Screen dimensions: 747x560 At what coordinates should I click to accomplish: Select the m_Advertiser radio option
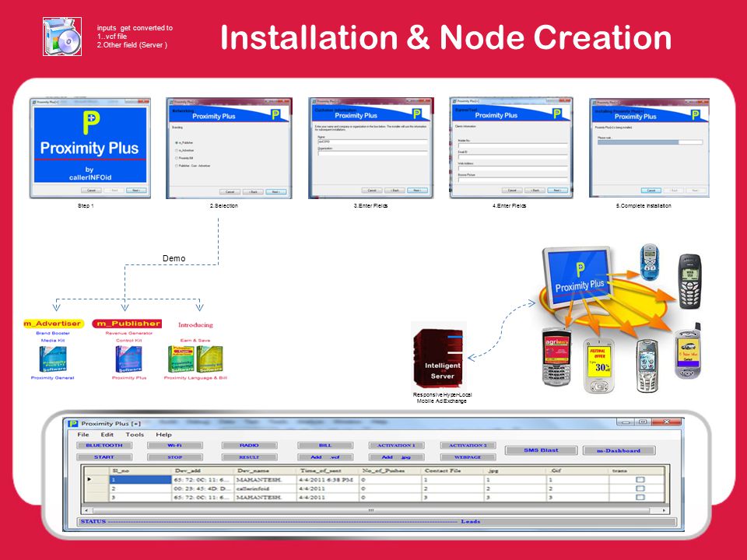tap(177, 150)
